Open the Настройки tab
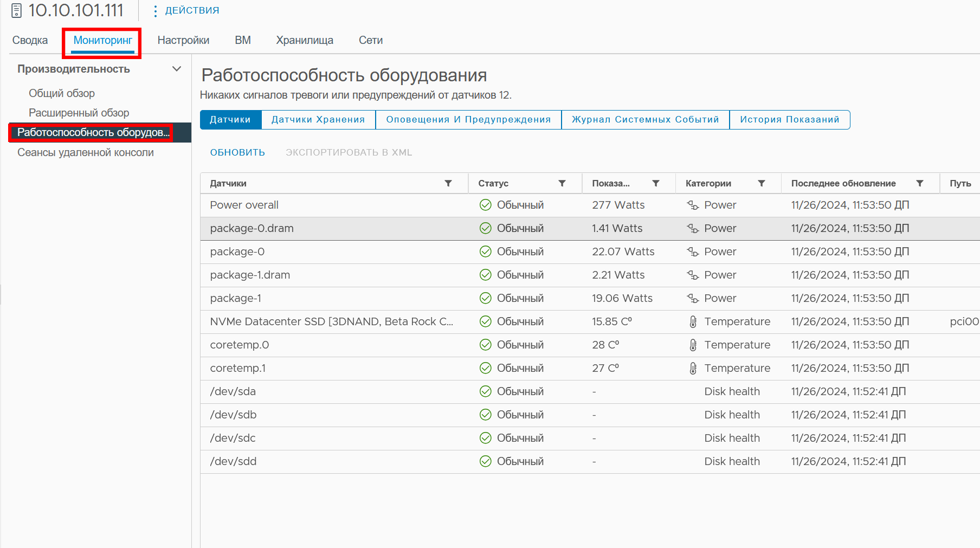The height and width of the screenshot is (548, 980). tap(183, 40)
